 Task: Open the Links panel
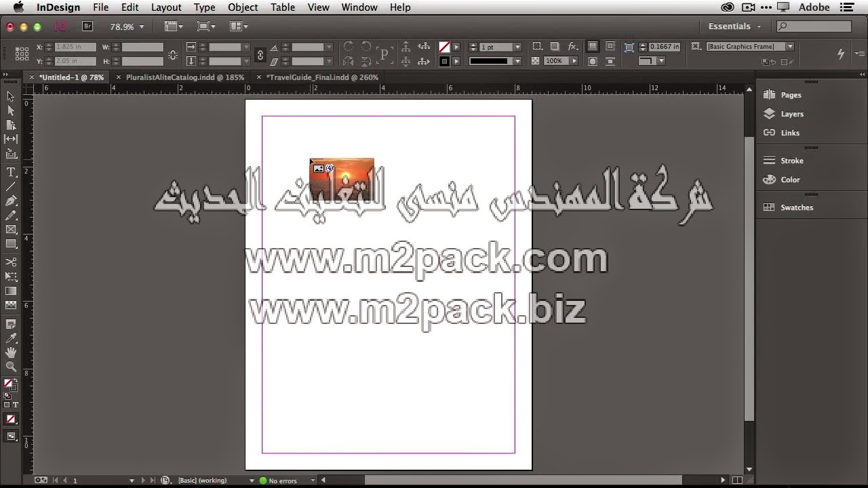790,133
